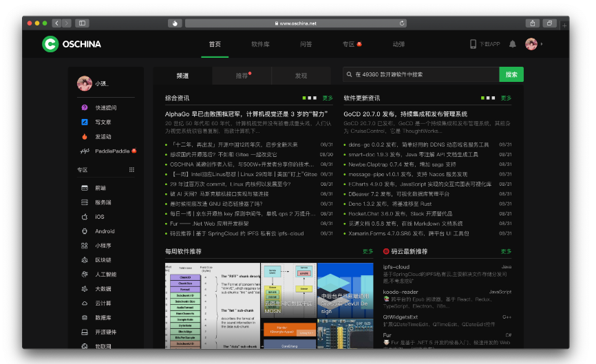Viewport: 596px width, 364px height.
Task: Open the 区块链 zone icon
Action: (85, 260)
